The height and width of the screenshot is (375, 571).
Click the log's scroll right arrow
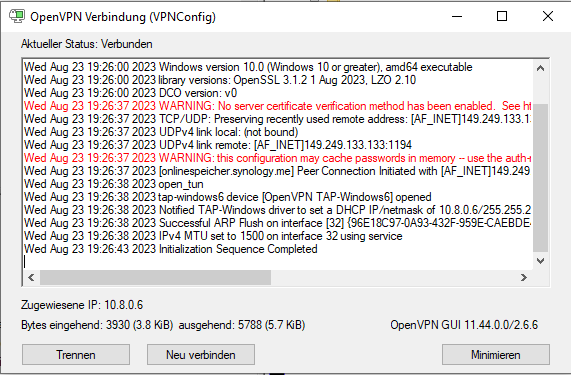(x=524, y=277)
